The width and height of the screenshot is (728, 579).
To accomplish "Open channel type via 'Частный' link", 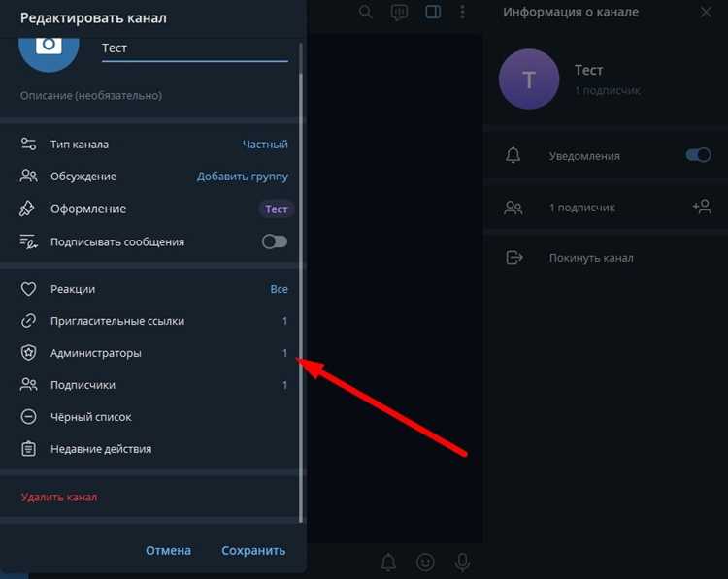I will [265, 145].
